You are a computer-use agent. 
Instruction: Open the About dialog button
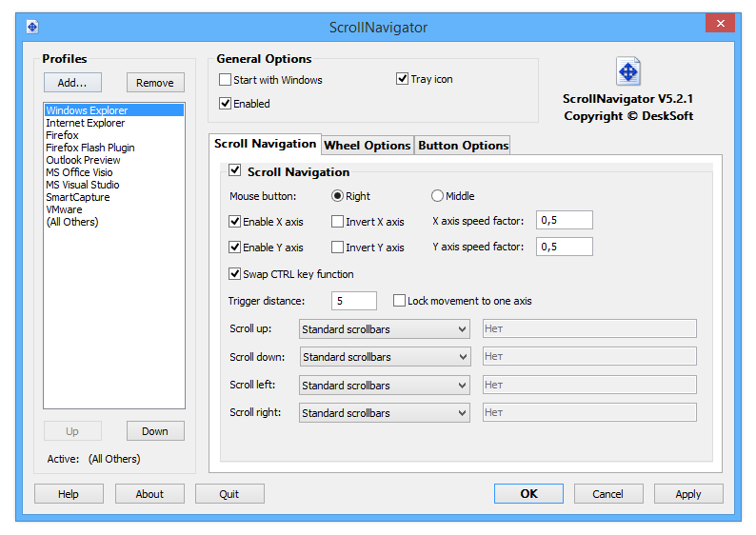pyautogui.click(x=149, y=494)
